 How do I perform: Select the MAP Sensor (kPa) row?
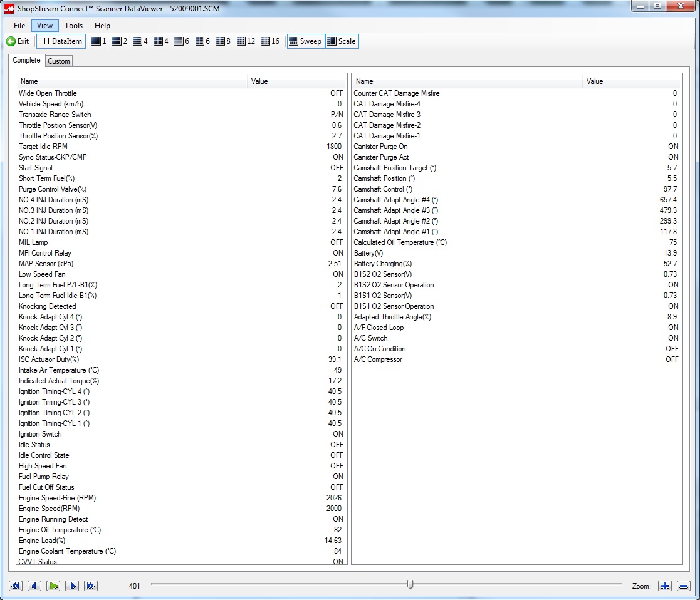coord(181,264)
